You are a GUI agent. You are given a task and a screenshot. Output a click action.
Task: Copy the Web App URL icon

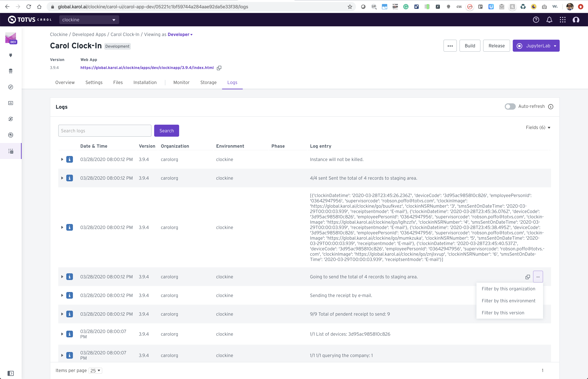(219, 68)
